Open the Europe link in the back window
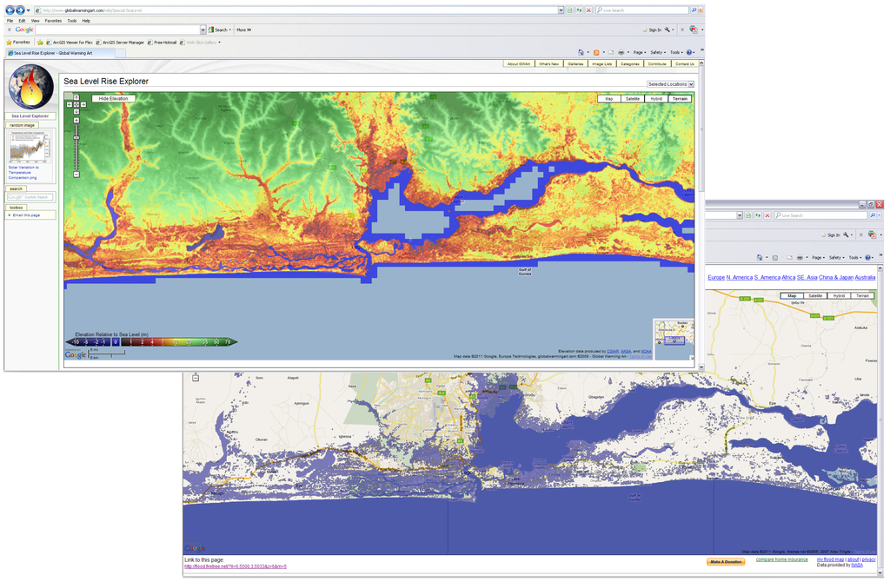Image resolution: width=890 pixels, height=588 pixels. 716,277
